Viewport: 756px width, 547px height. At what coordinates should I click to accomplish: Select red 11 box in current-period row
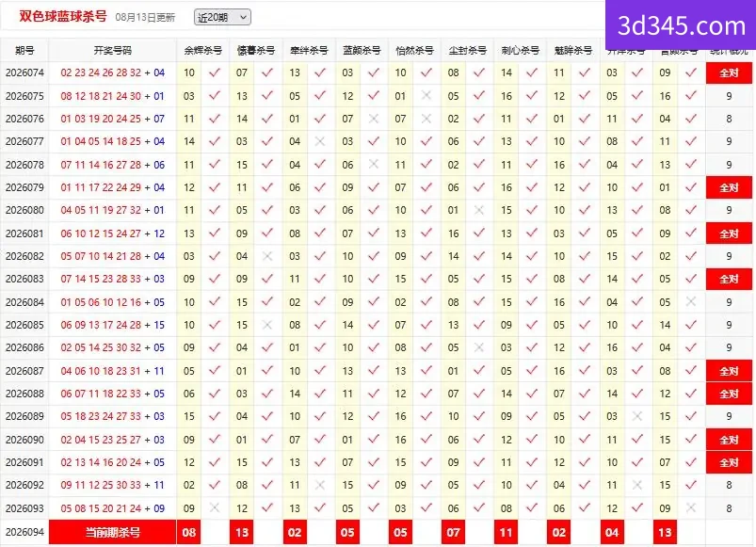[x=506, y=532]
